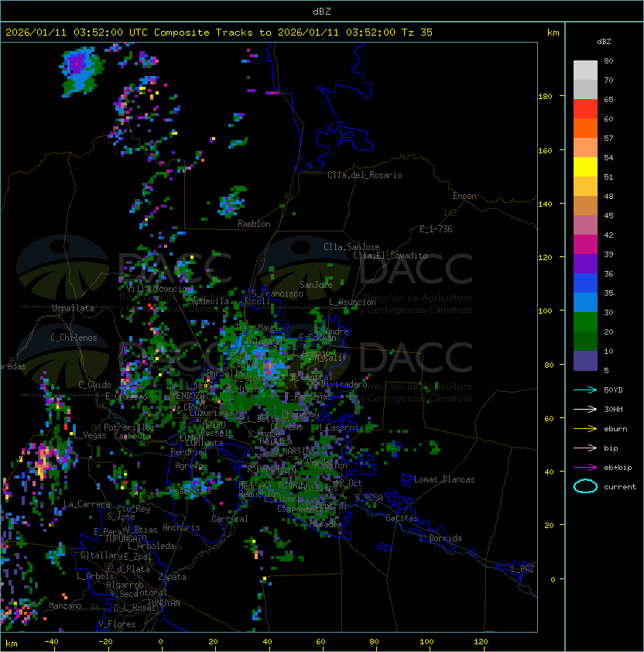Click the magenta eb+bip arrow icon

(585, 468)
